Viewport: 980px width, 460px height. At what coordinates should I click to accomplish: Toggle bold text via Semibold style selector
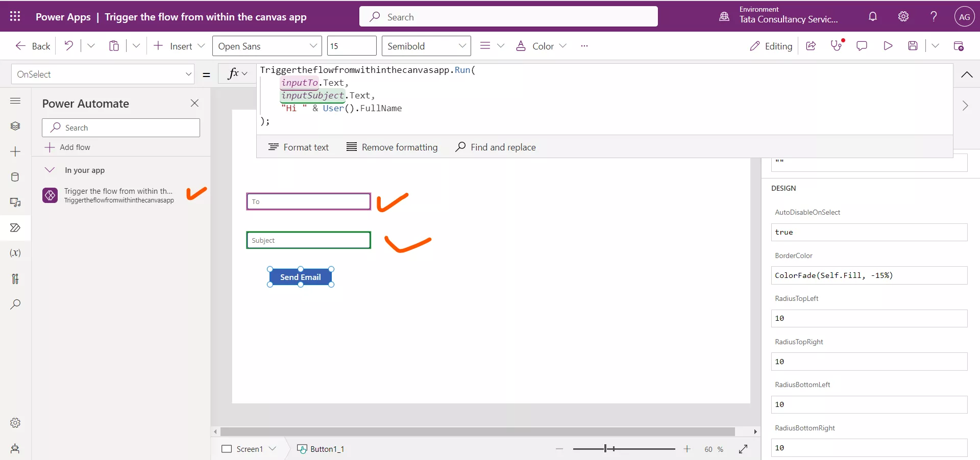click(426, 46)
